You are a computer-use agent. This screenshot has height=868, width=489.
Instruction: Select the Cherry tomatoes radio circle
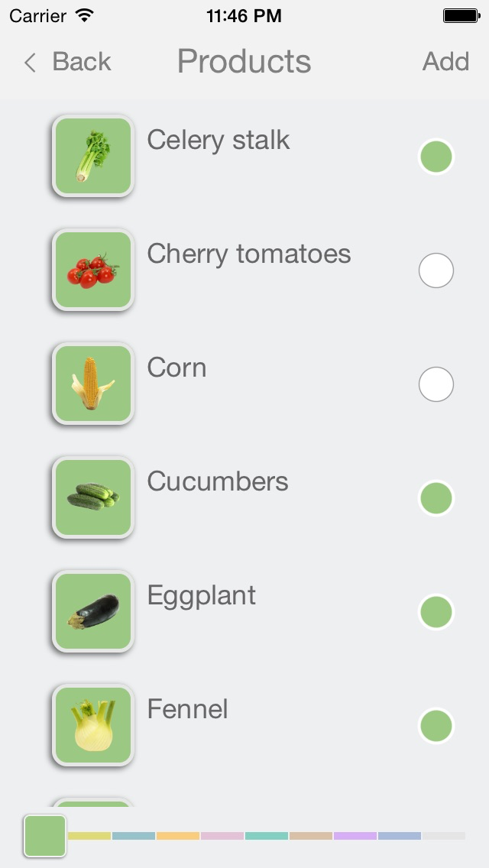(x=436, y=270)
